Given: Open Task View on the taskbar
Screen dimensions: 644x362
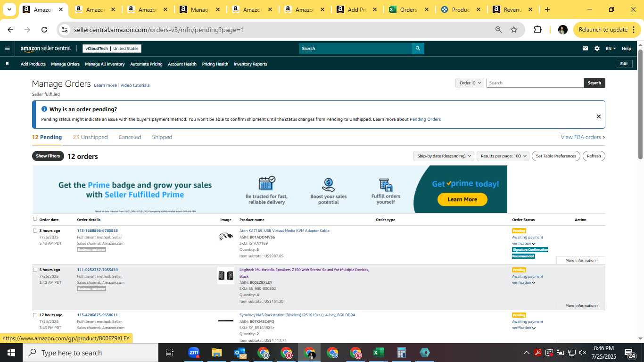Looking at the screenshot, I should (170, 353).
